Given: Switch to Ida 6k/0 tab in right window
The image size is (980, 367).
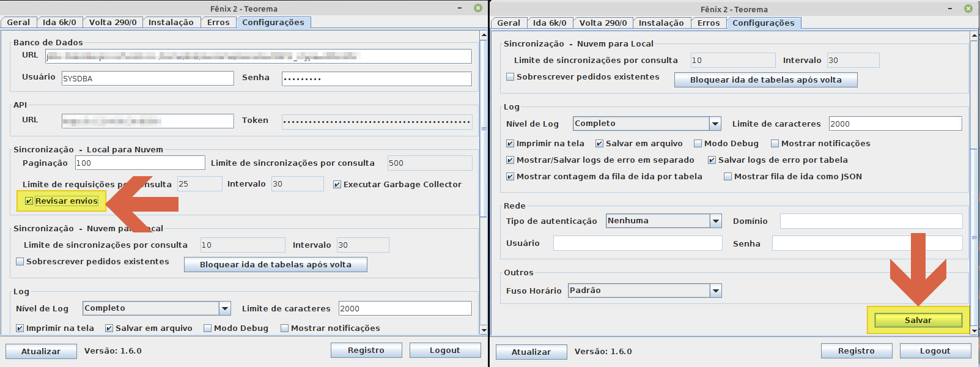Looking at the screenshot, I should tap(550, 23).
